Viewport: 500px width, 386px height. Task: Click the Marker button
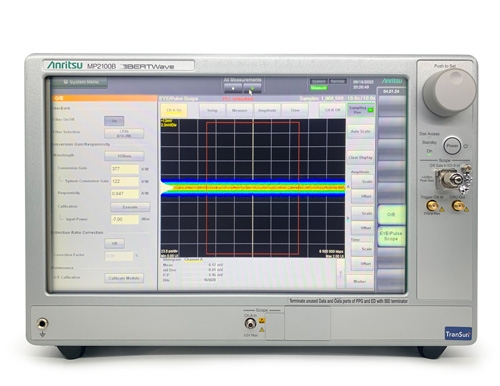pos(360,282)
